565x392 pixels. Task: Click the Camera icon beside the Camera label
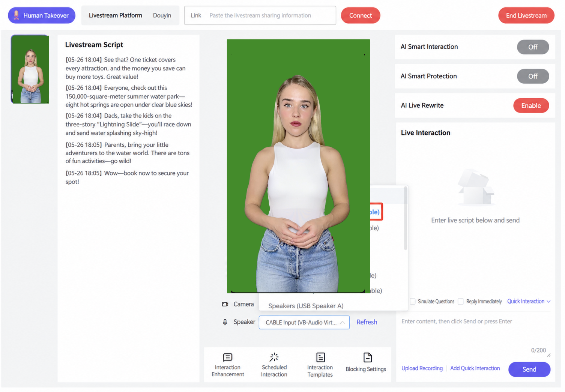click(225, 304)
